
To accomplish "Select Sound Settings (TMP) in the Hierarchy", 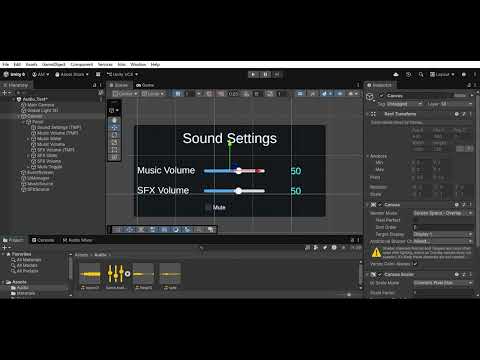I will [56, 127].
